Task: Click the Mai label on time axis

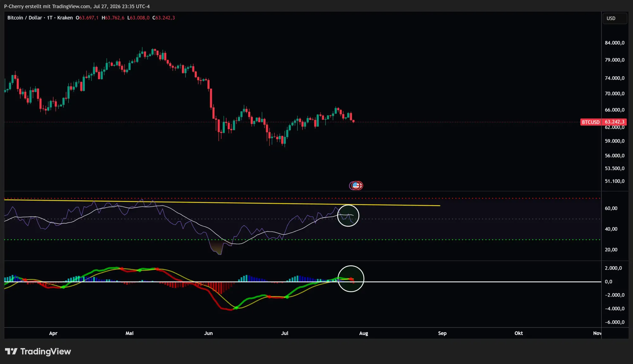Action: click(129, 333)
